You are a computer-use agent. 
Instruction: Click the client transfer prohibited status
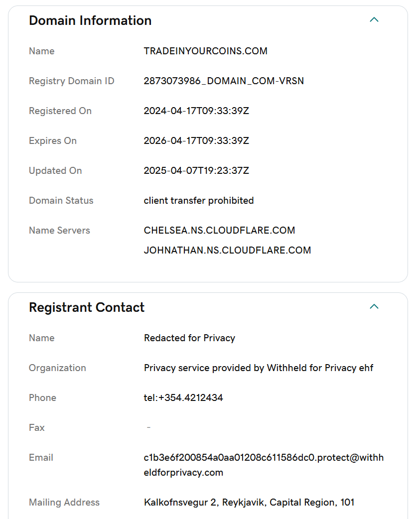pyautogui.click(x=199, y=201)
